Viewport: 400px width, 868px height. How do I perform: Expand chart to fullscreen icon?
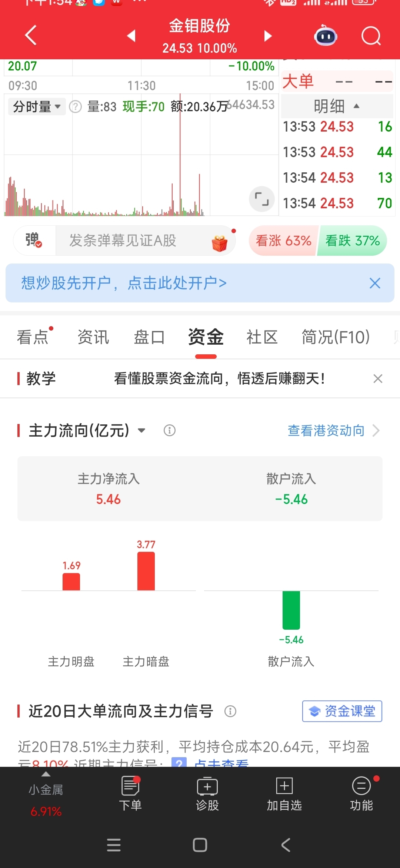coord(262,199)
